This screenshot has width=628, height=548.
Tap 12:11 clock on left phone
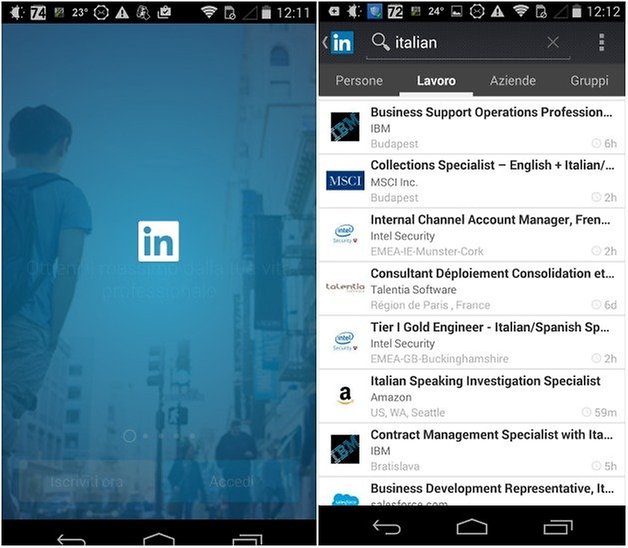(294, 13)
